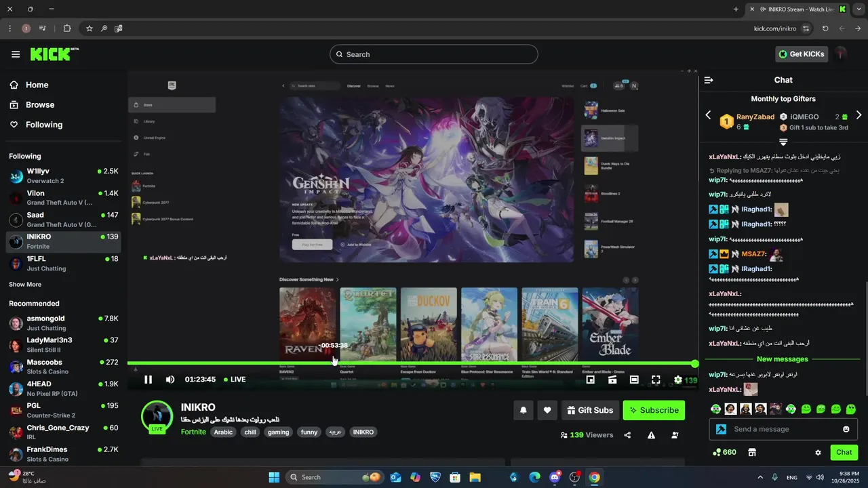This screenshot has width=868, height=488.
Task: Follow INIKRO with the heart button
Action: [547, 410]
